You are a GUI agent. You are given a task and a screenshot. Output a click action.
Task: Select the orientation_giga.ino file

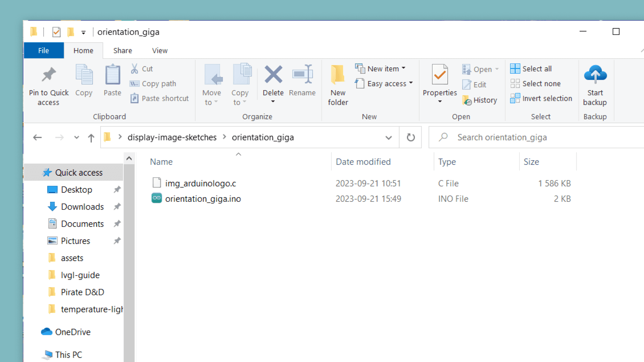[x=203, y=199]
